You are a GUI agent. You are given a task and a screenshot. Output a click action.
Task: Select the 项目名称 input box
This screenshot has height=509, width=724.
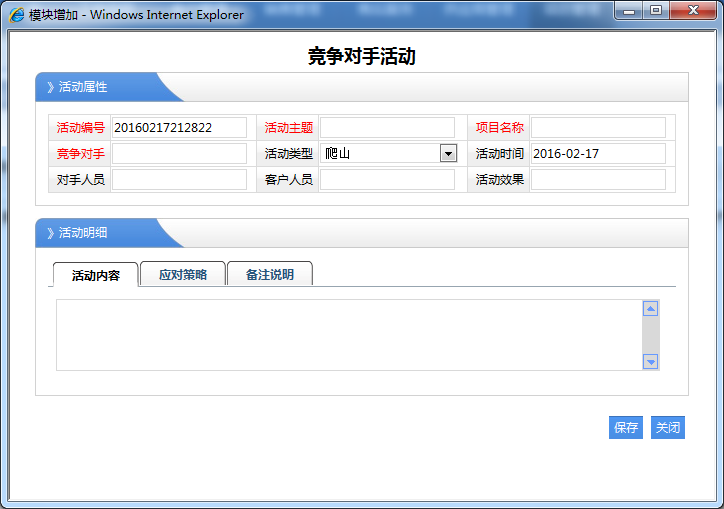pos(598,127)
